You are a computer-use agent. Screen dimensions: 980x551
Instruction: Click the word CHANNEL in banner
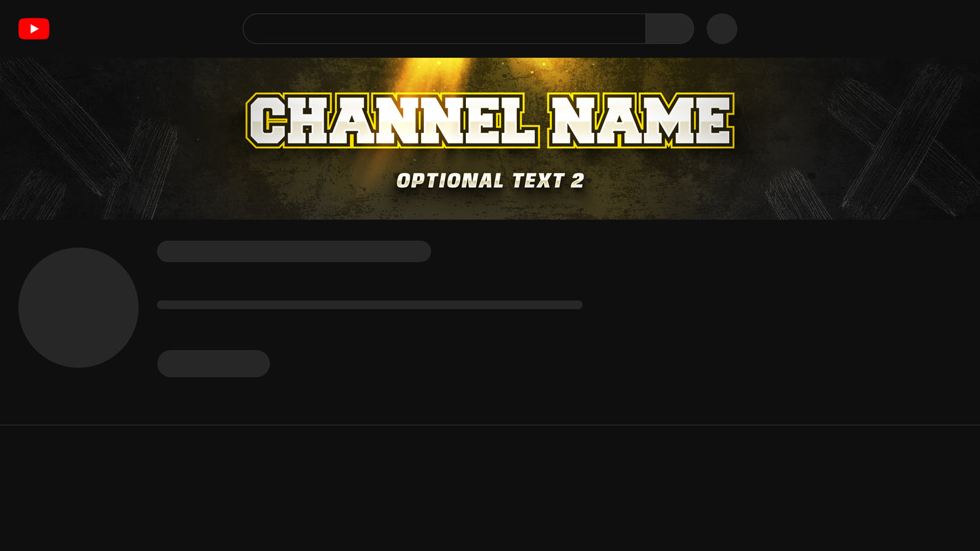pyautogui.click(x=392, y=121)
